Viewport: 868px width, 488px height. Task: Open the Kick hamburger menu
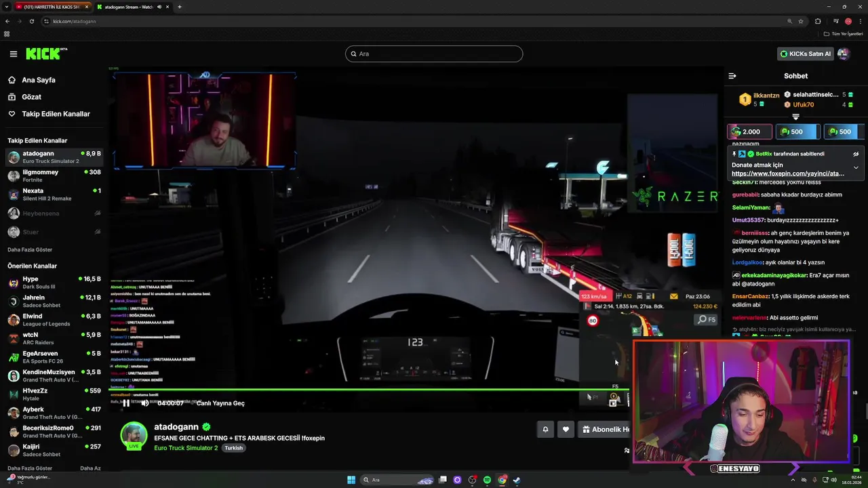coord(14,54)
